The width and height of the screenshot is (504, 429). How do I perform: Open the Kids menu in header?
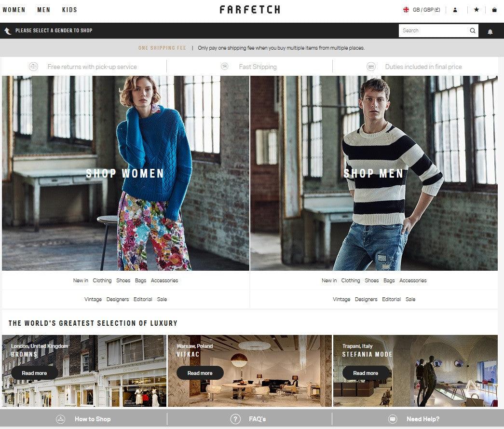coord(69,10)
